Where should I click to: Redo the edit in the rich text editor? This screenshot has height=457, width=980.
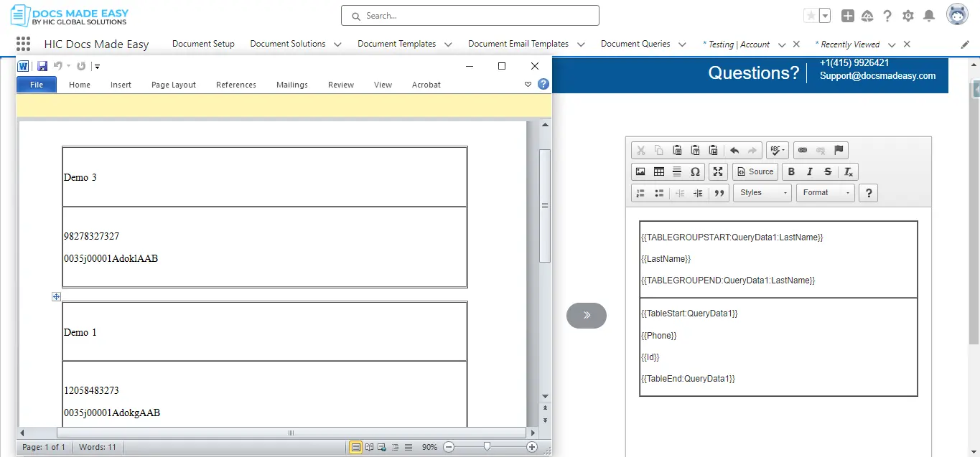point(752,151)
